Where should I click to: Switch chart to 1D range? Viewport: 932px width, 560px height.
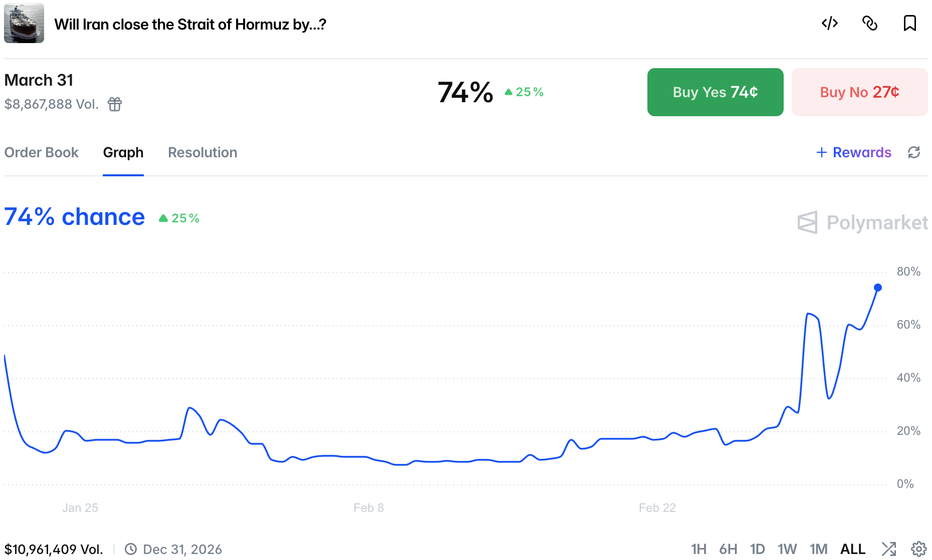[757, 549]
